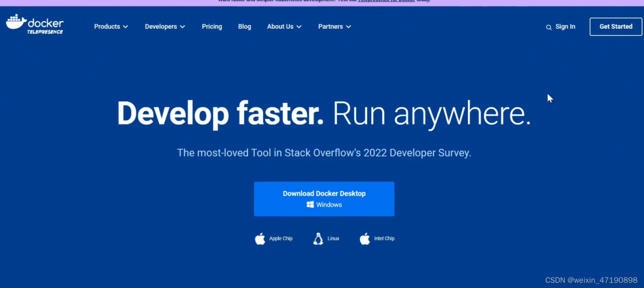Open the Blog page
This screenshot has height=288, width=644.
(245, 27)
